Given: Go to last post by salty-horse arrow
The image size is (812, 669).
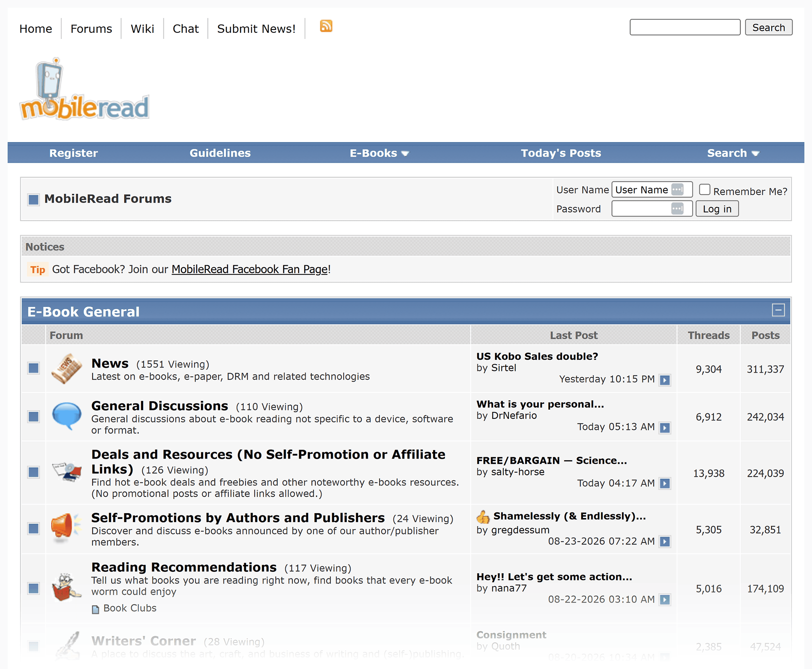Looking at the screenshot, I should [x=665, y=484].
